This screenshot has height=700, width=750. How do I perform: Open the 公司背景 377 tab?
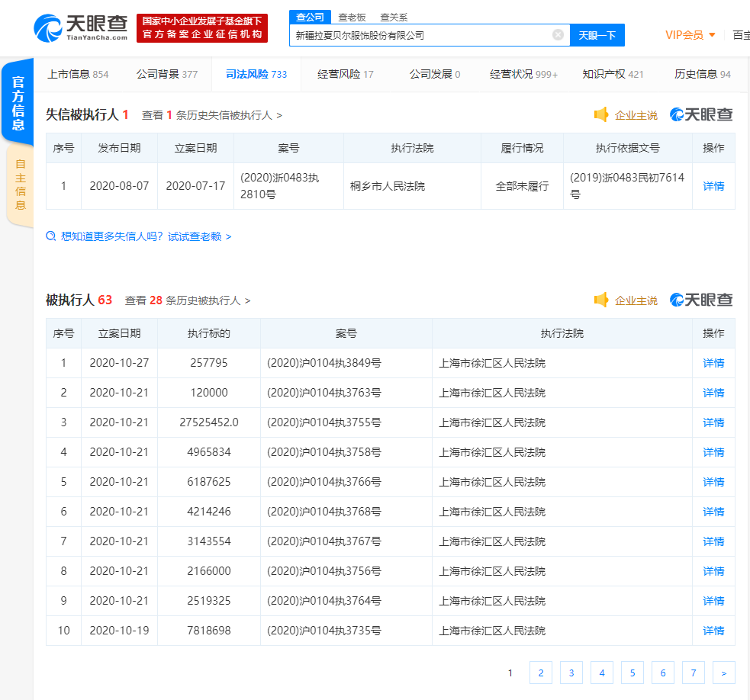tap(167, 74)
